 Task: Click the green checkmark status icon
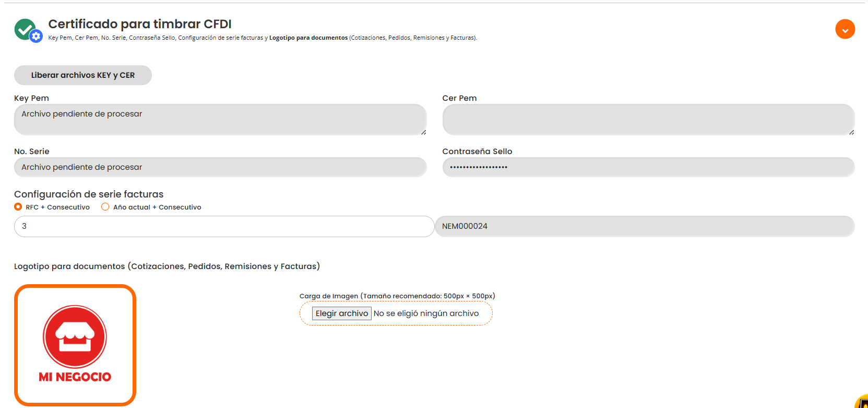(x=24, y=29)
